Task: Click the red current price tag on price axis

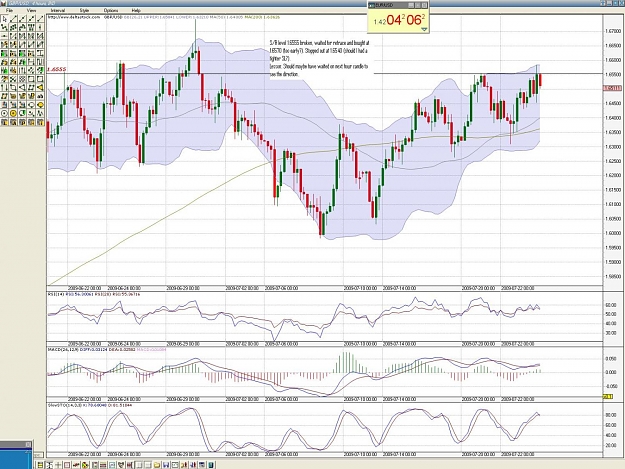Action: click(x=612, y=88)
